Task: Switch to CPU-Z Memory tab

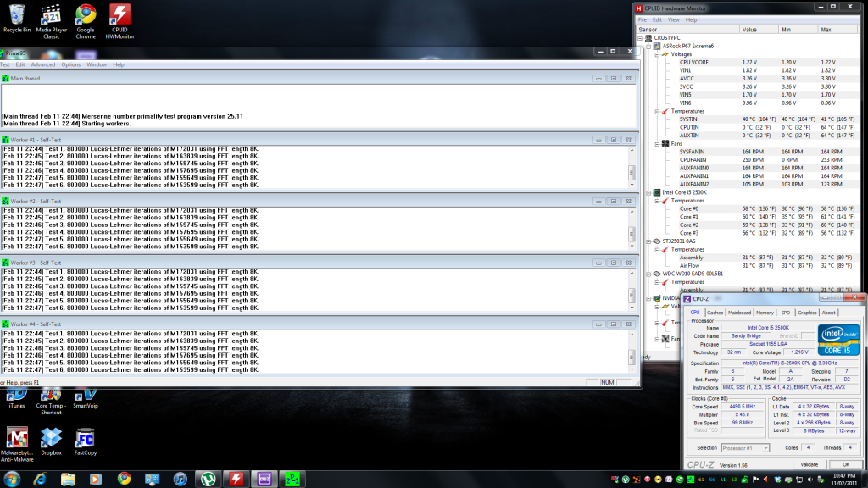Action: [765, 313]
